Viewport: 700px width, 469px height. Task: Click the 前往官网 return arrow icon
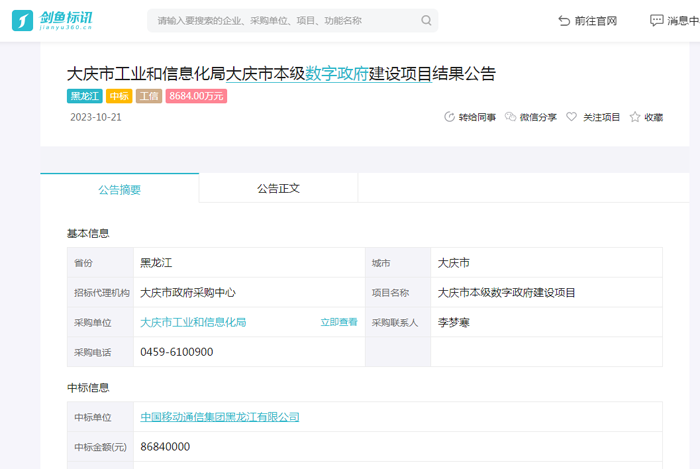click(x=564, y=21)
